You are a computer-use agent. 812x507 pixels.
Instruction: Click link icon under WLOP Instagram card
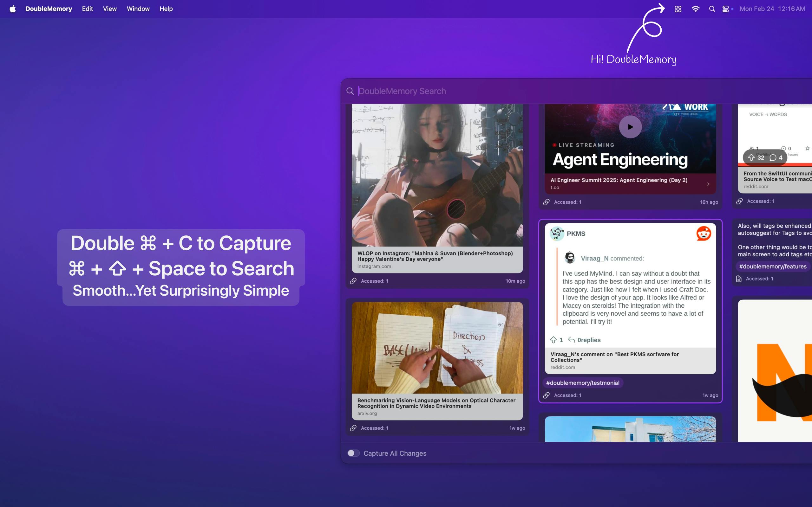353,281
